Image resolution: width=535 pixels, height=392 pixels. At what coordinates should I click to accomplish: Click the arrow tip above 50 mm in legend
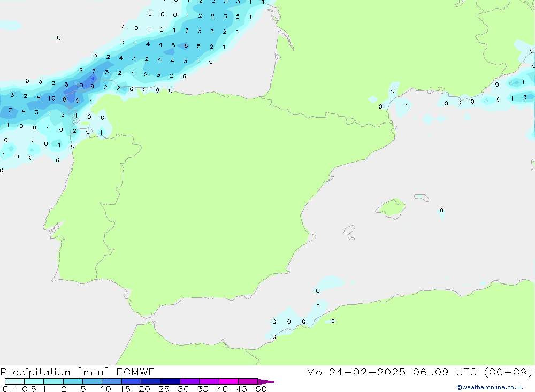(x=267, y=381)
